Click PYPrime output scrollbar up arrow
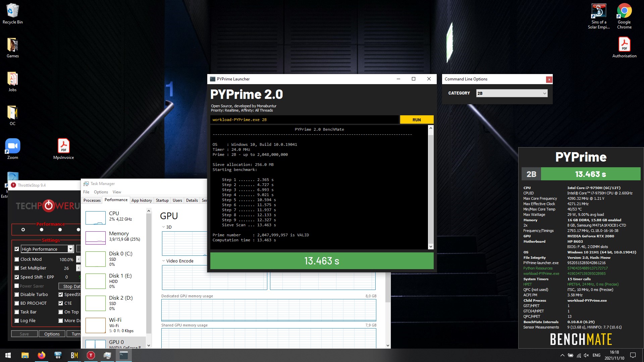644x362 pixels. pyautogui.click(x=431, y=128)
